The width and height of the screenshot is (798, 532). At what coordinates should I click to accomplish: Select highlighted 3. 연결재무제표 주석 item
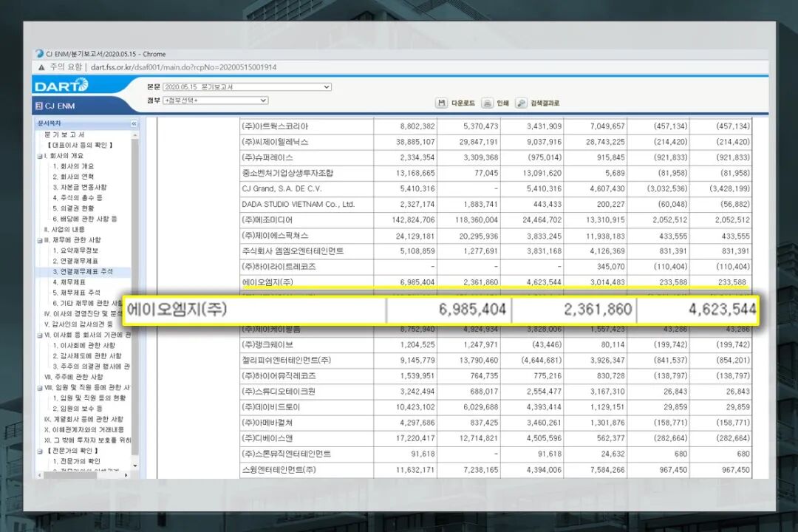[83, 272]
